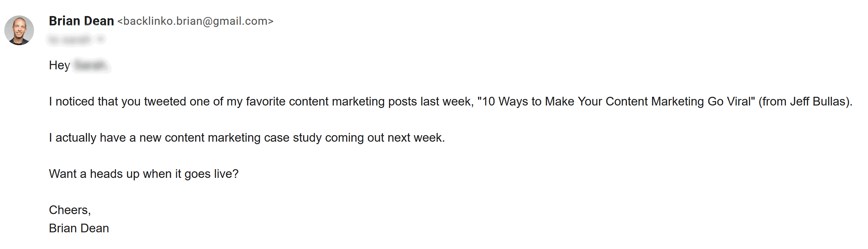Click the Brian Dean signature at bottom
The width and height of the screenshot is (868, 249).
click(x=79, y=228)
